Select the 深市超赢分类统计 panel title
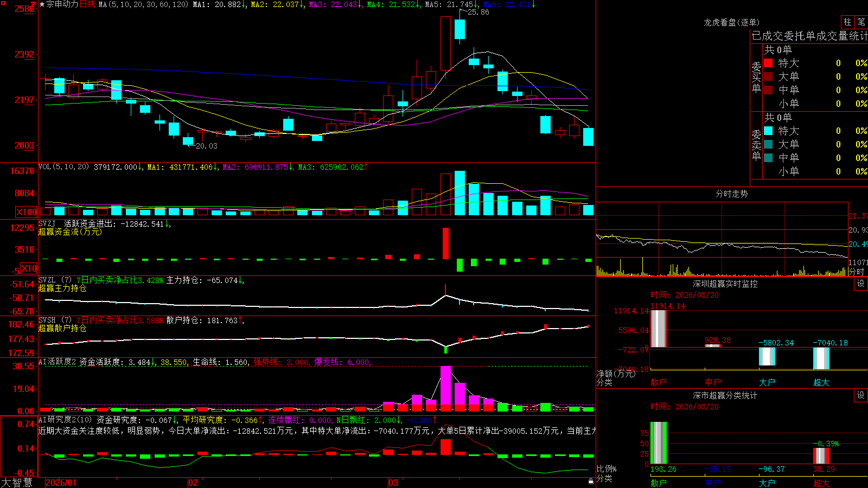The image size is (868, 488). point(725,395)
